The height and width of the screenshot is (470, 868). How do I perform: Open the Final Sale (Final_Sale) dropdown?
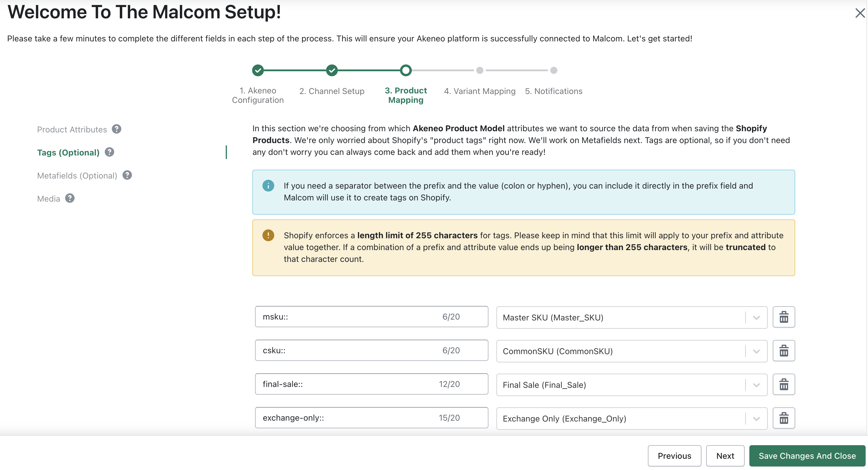[x=756, y=385]
